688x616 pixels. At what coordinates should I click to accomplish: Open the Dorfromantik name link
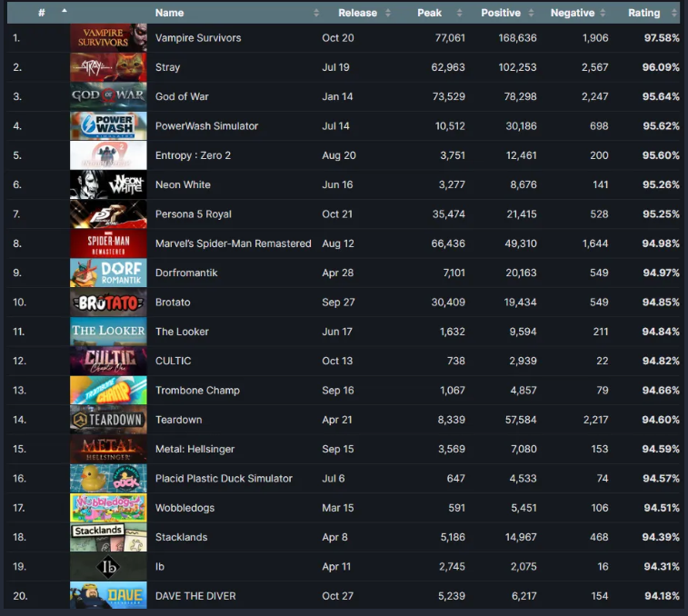pos(186,273)
